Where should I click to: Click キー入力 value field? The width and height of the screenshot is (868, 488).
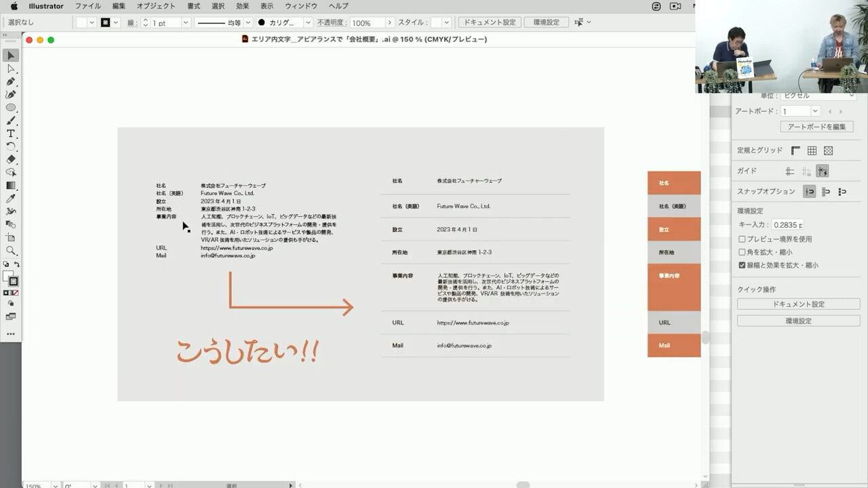pos(788,224)
